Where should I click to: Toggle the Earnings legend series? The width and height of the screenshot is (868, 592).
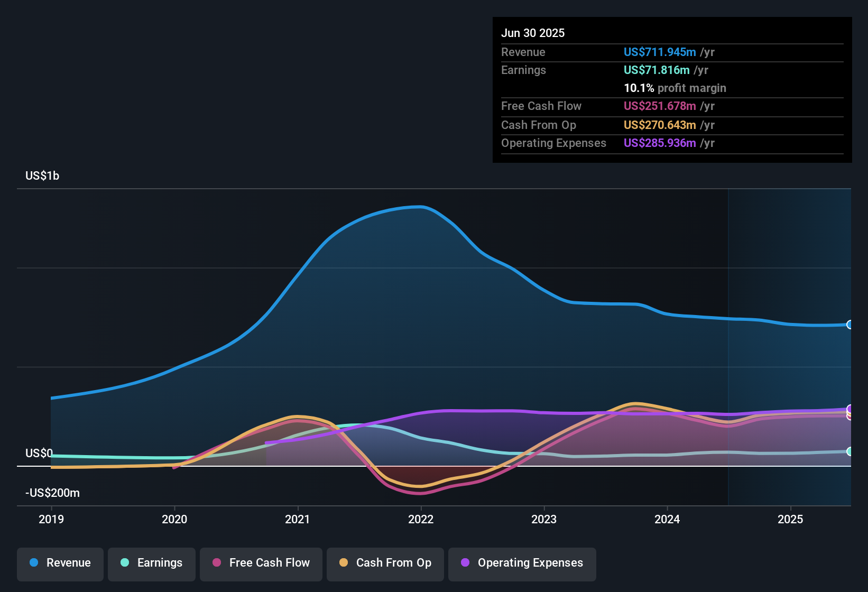coord(152,563)
